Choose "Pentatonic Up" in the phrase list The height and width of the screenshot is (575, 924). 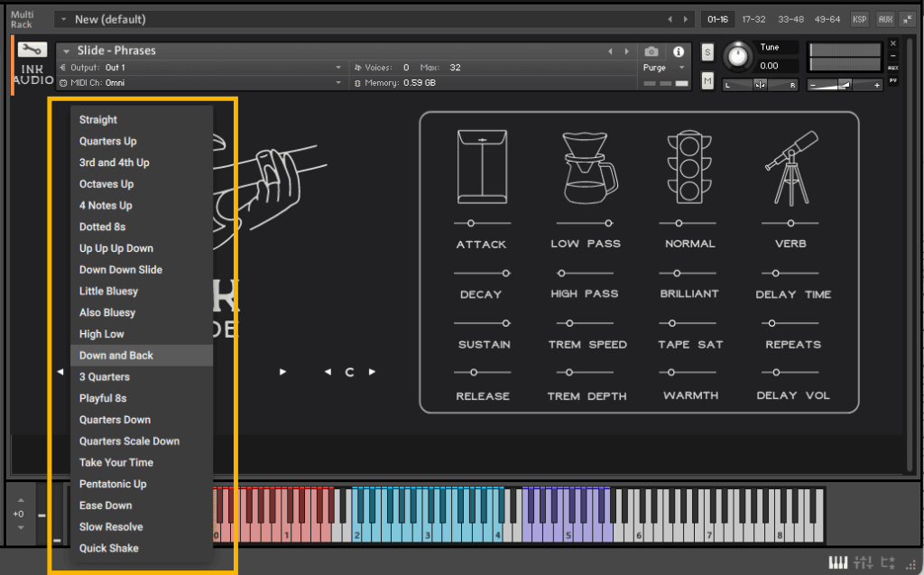(113, 484)
